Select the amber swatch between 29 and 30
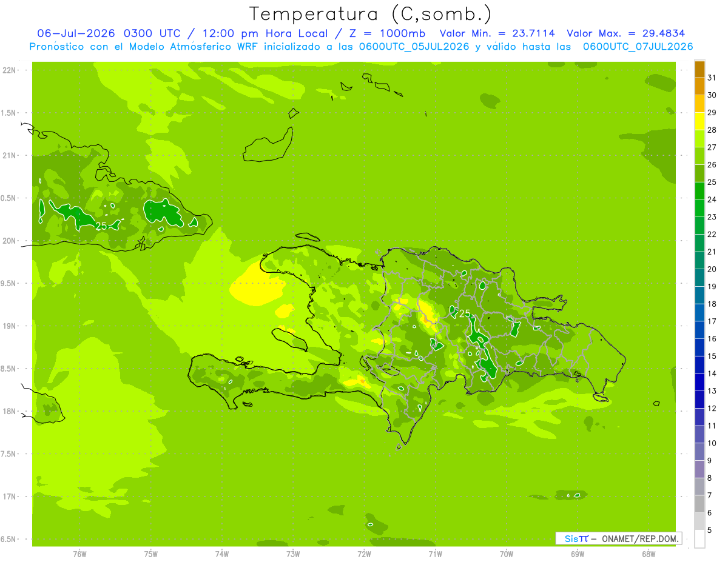 coord(699,104)
